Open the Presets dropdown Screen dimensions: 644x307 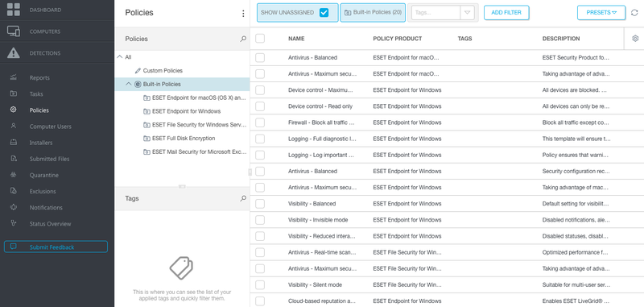pyautogui.click(x=601, y=13)
